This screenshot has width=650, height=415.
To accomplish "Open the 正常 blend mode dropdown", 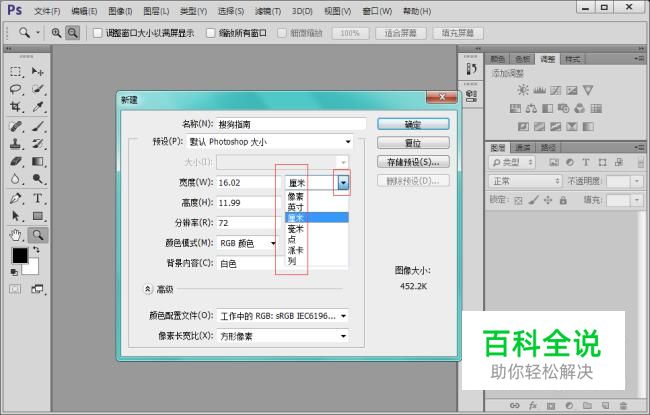I will point(525,181).
